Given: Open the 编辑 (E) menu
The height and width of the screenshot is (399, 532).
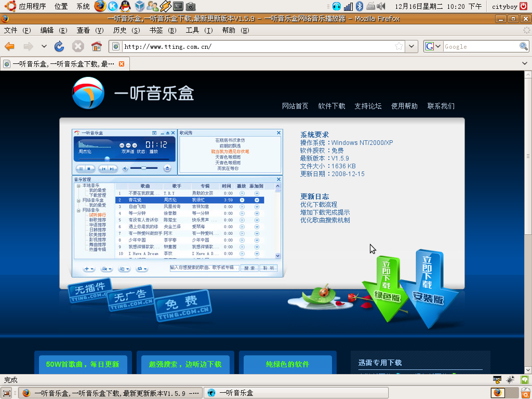Looking at the screenshot, I should point(54,31).
